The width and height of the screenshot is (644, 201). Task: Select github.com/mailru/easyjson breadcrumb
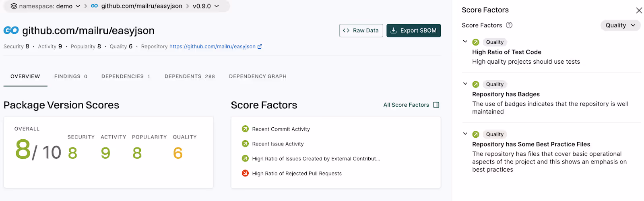point(142,6)
